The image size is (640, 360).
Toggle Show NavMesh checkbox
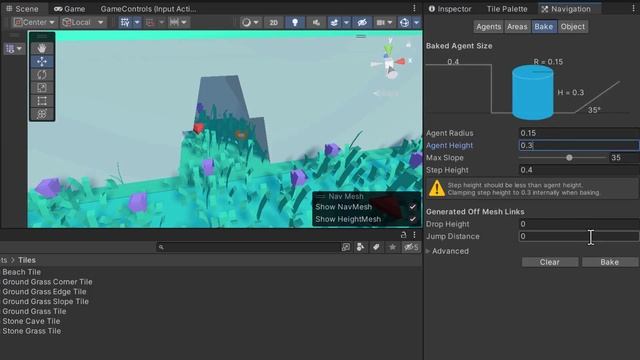[x=413, y=207]
